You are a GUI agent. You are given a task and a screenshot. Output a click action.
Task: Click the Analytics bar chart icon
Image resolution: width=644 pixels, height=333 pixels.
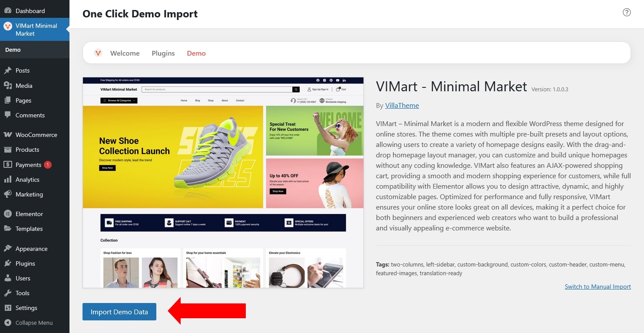[7, 180]
